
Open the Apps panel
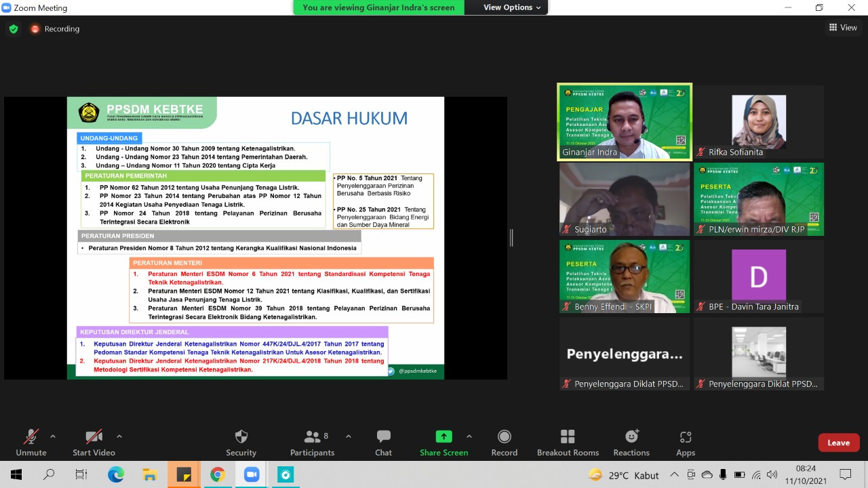[685, 443]
